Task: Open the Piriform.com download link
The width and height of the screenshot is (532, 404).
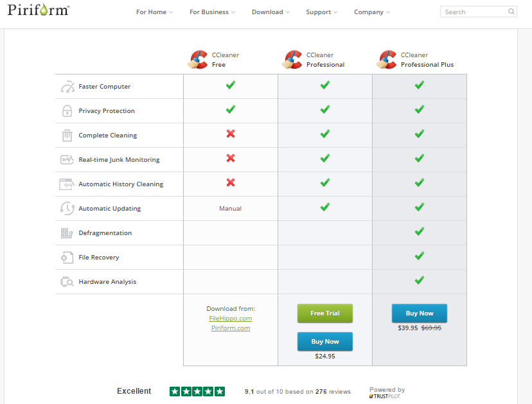Action: [231, 328]
